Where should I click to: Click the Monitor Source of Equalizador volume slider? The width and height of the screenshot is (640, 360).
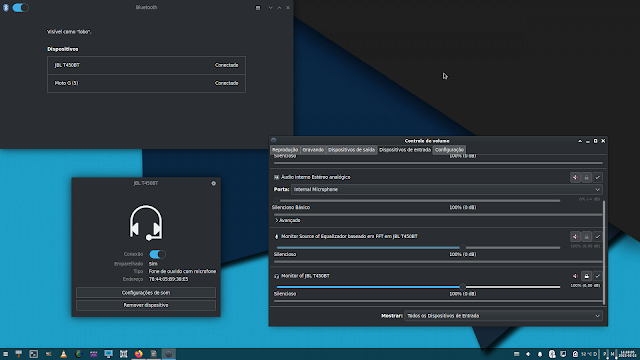pos(418,247)
